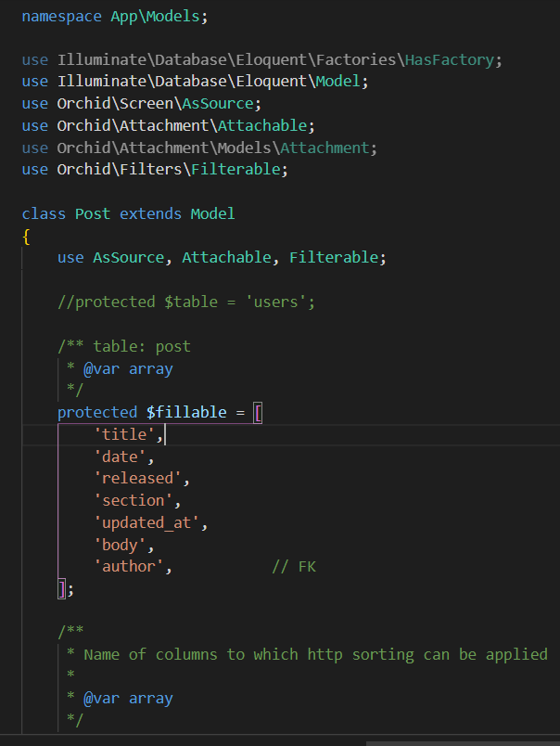This screenshot has height=746, width=560.
Task: Click 'App\Models' in the namespace line
Action: pos(155,17)
